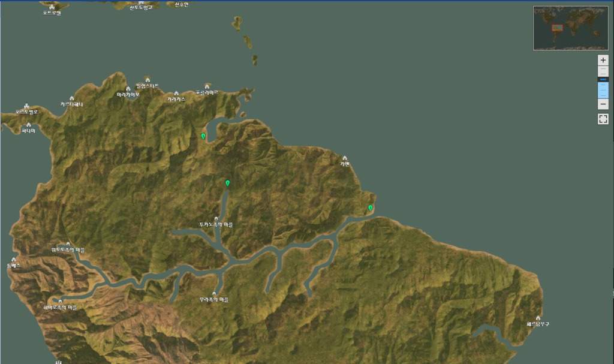Click the 포트로열 label

pos(52,13)
